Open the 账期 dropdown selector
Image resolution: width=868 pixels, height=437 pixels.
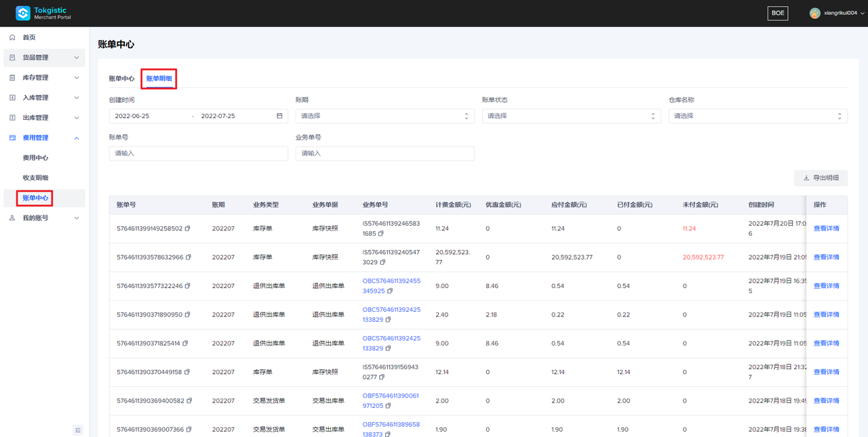click(384, 116)
